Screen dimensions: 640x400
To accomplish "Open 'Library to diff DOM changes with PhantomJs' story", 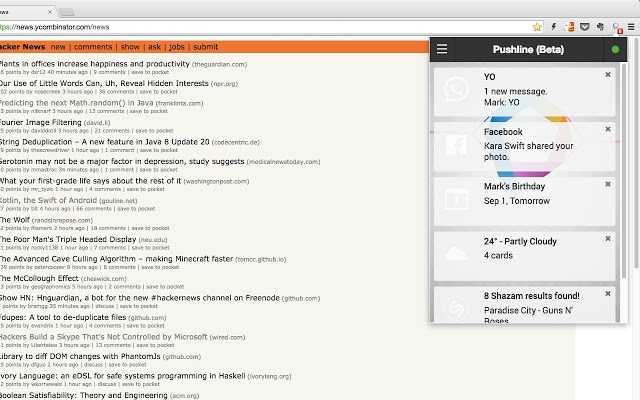I will tap(80, 356).
